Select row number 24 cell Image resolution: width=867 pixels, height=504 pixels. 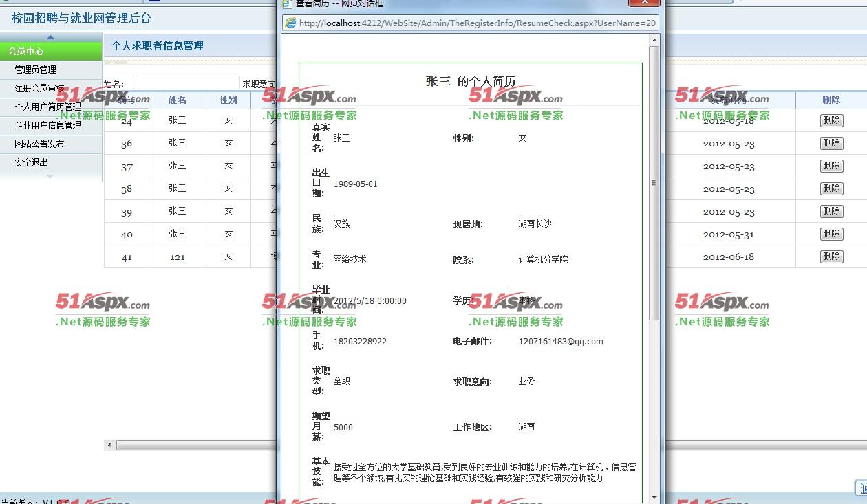pos(127,120)
